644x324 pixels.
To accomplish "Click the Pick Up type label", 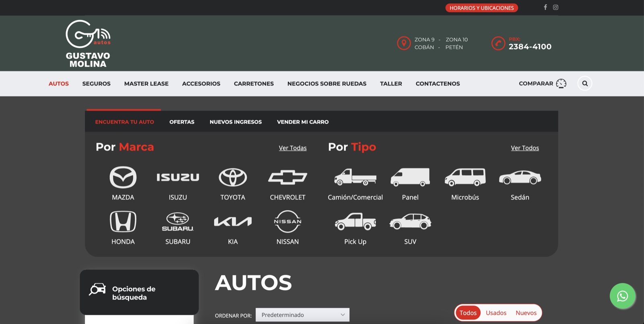I will tap(355, 242).
